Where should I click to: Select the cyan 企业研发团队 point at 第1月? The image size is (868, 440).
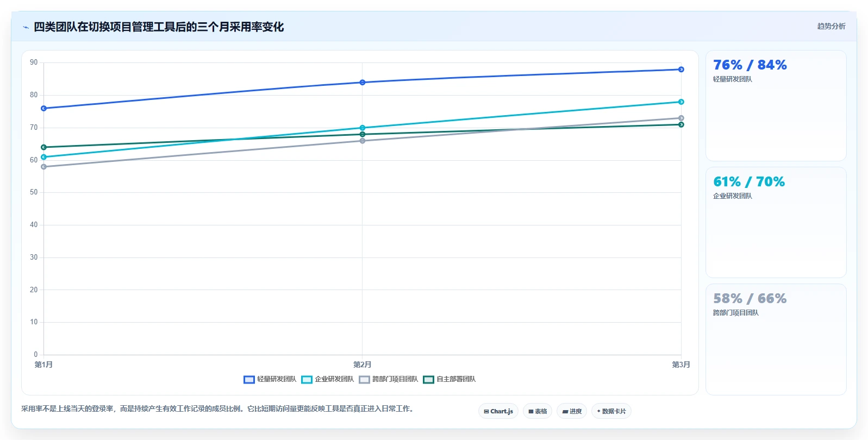[44, 157]
